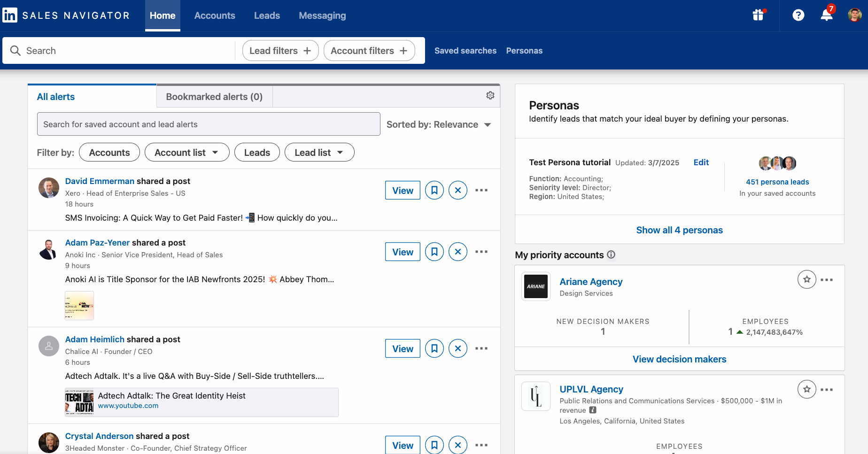Toggle the Accounts filter chip
The height and width of the screenshot is (454, 868).
point(109,152)
